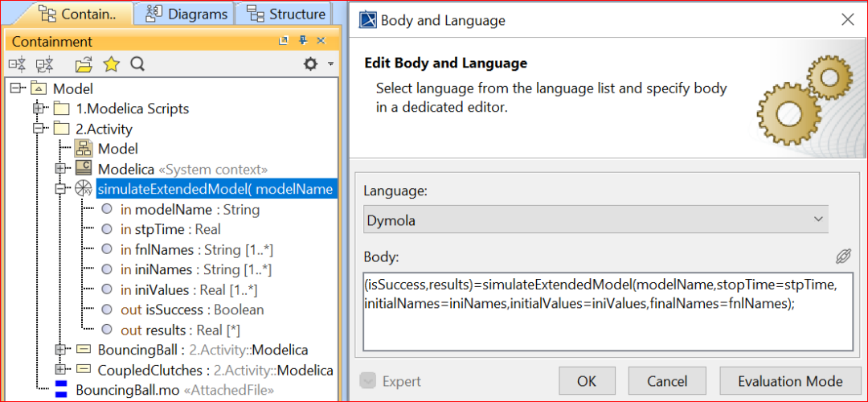Viewport: 868px width, 402px height.
Task: Click the expand-all tree icon in Containment toolbar
Action: (x=44, y=64)
